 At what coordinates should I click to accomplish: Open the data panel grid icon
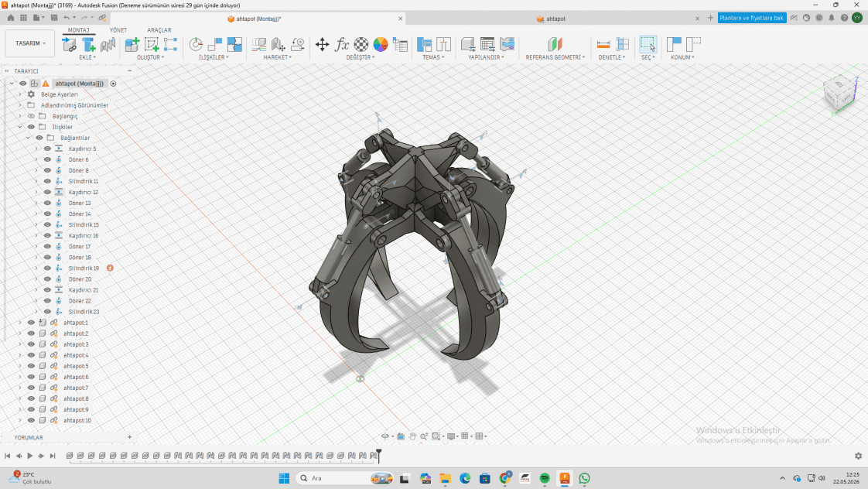[x=23, y=19]
